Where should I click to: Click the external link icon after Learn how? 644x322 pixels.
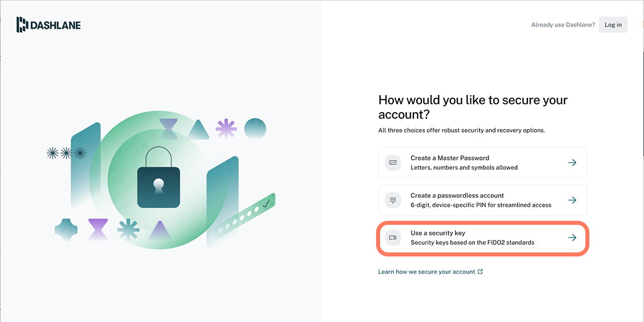481,271
